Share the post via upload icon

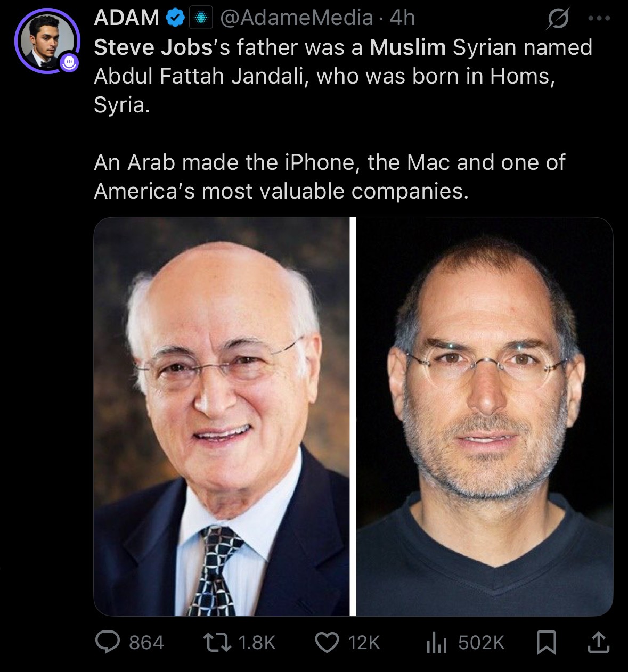click(598, 642)
